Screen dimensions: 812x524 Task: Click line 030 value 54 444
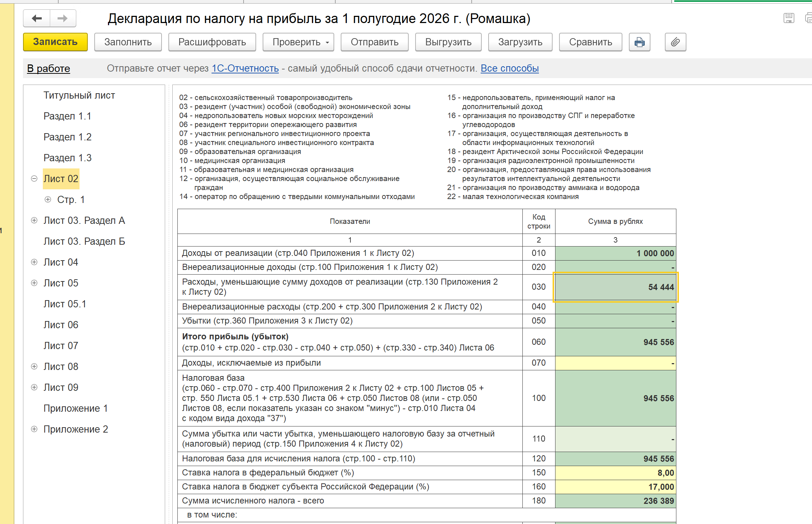click(616, 287)
